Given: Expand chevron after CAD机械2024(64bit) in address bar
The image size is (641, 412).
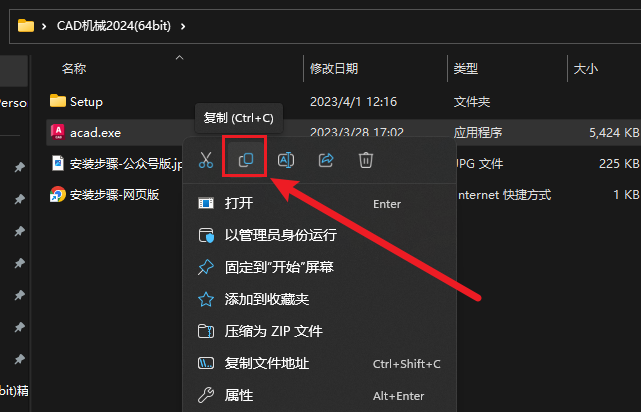Looking at the screenshot, I should [183, 26].
